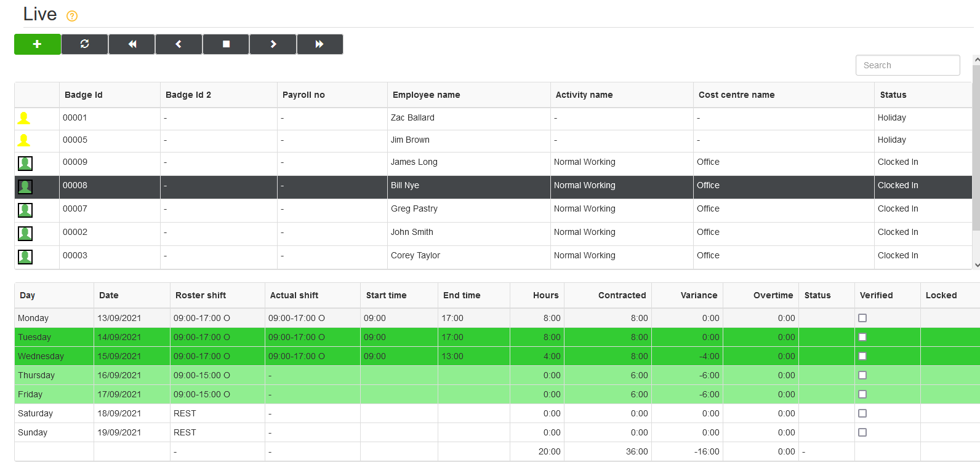Select employee name Zac Ballard
This screenshot has width=980, height=476.
[412, 117]
